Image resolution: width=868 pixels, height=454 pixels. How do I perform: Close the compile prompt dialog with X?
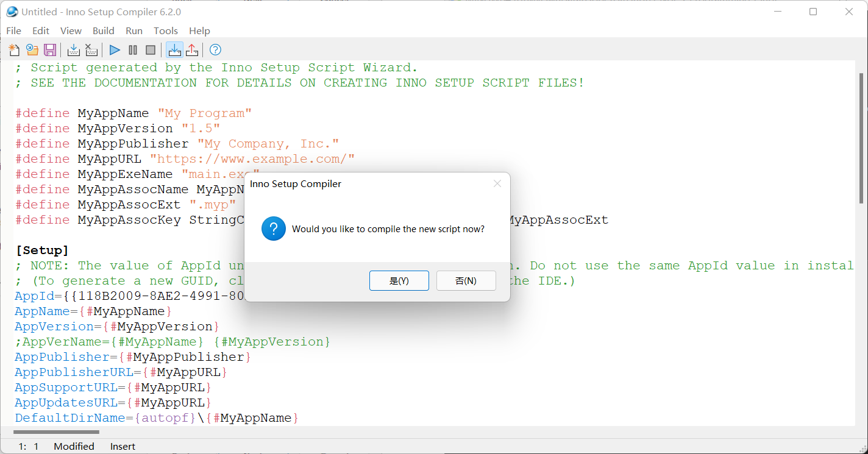tap(497, 183)
